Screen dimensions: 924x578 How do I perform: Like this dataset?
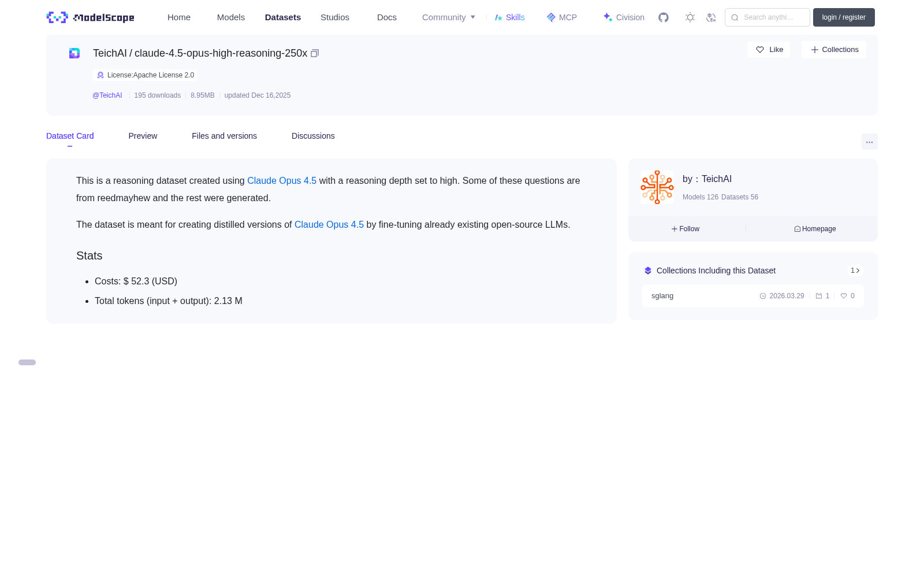(769, 50)
